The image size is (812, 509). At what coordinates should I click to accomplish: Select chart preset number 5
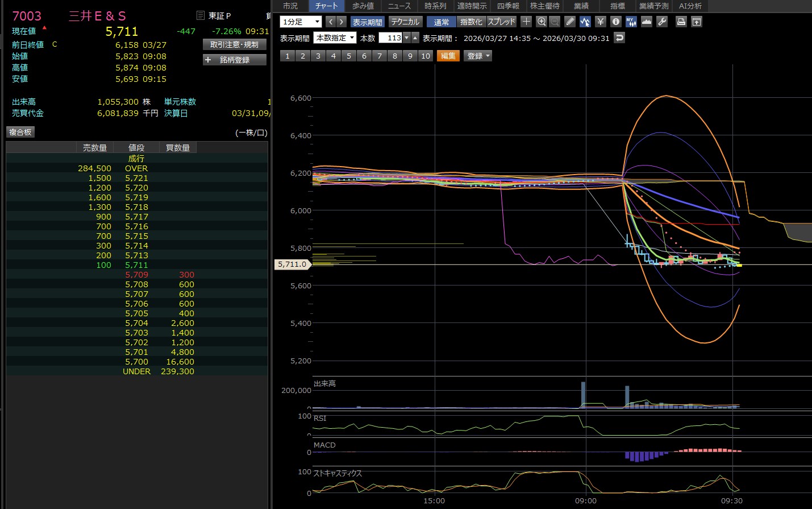349,56
